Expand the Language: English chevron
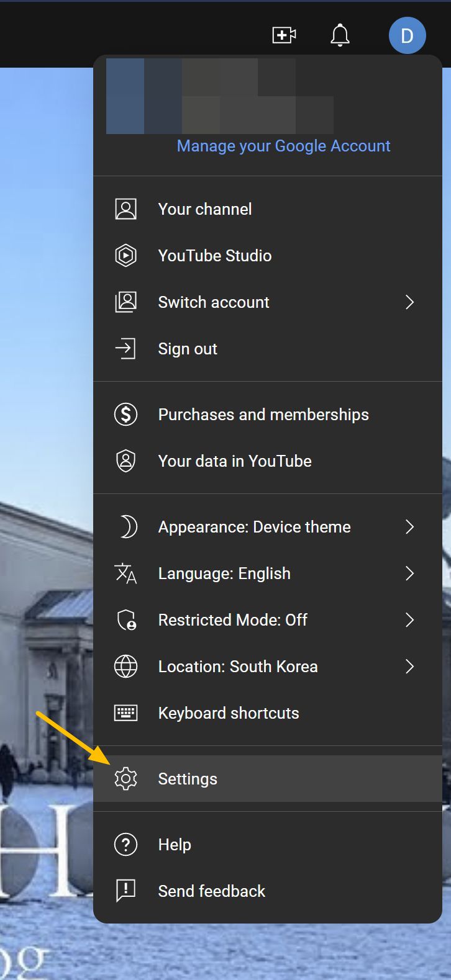 click(409, 573)
